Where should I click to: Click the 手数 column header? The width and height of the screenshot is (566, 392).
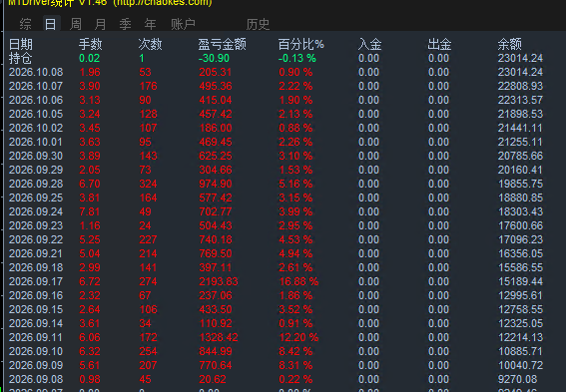[91, 44]
